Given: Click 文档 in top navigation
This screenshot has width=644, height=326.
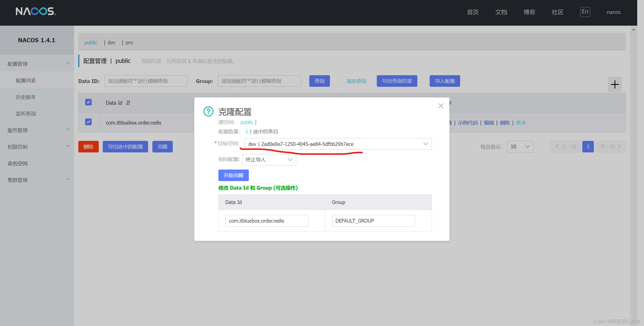Looking at the screenshot, I should pos(501,12).
